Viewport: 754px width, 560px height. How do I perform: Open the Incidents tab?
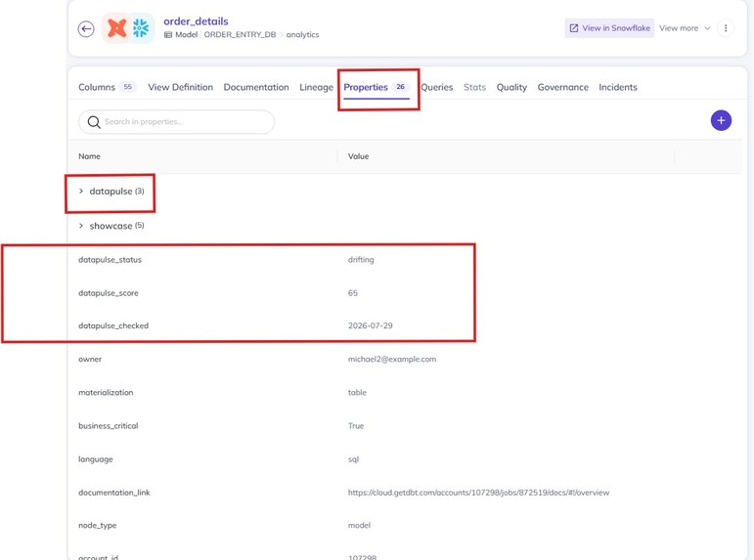pos(618,88)
